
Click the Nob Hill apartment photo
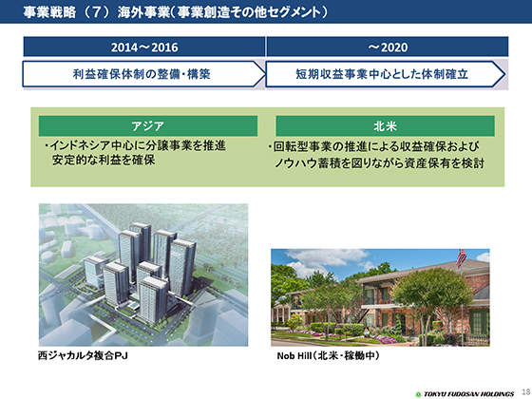(x=380, y=297)
